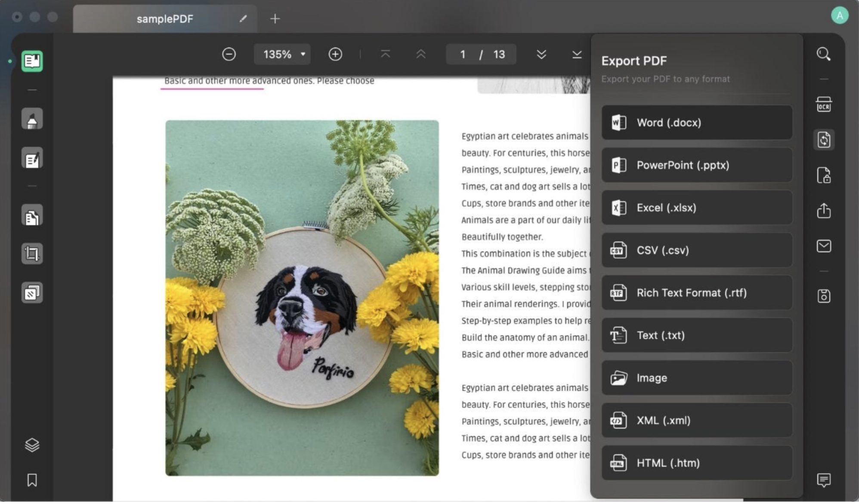Image resolution: width=859 pixels, height=504 pixels.
Task: Email the PDF document
Action: (x=825, y=246)
